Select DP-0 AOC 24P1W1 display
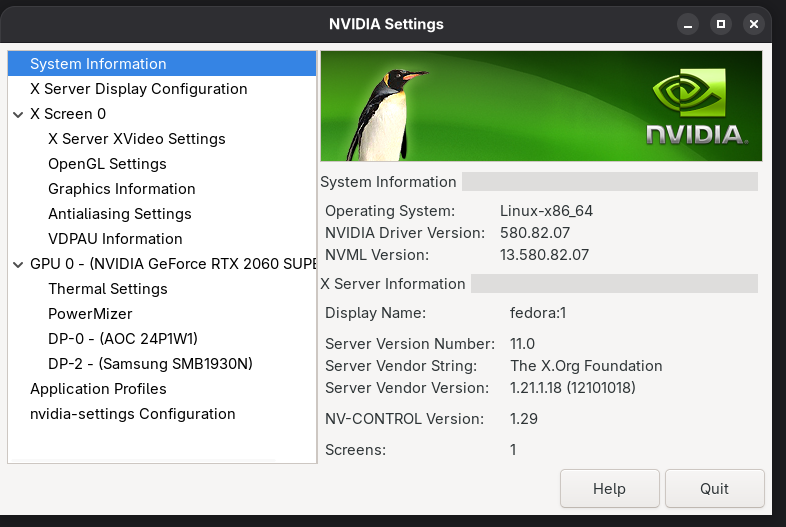Screen dimensions: 786x527 162,339
